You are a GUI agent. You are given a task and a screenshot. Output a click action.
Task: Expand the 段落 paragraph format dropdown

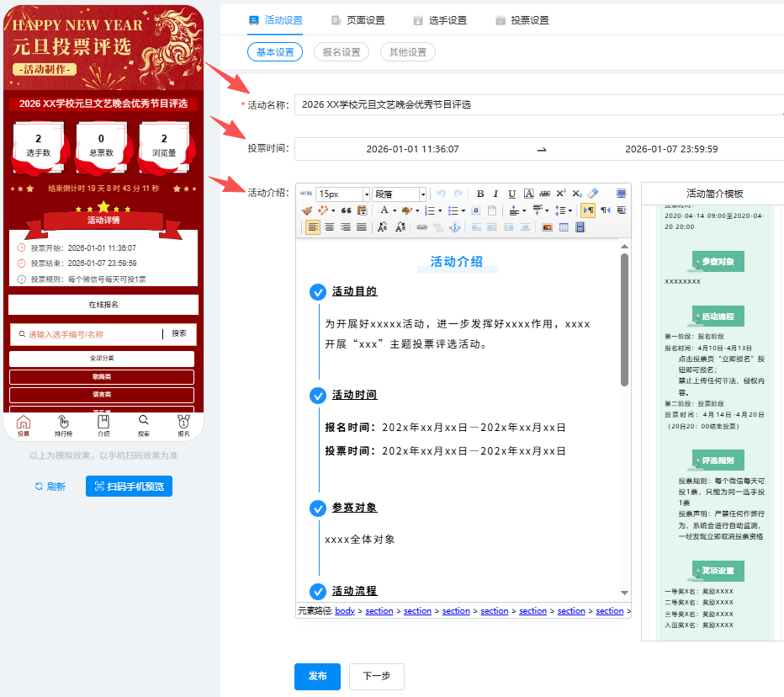click(423, 194)
